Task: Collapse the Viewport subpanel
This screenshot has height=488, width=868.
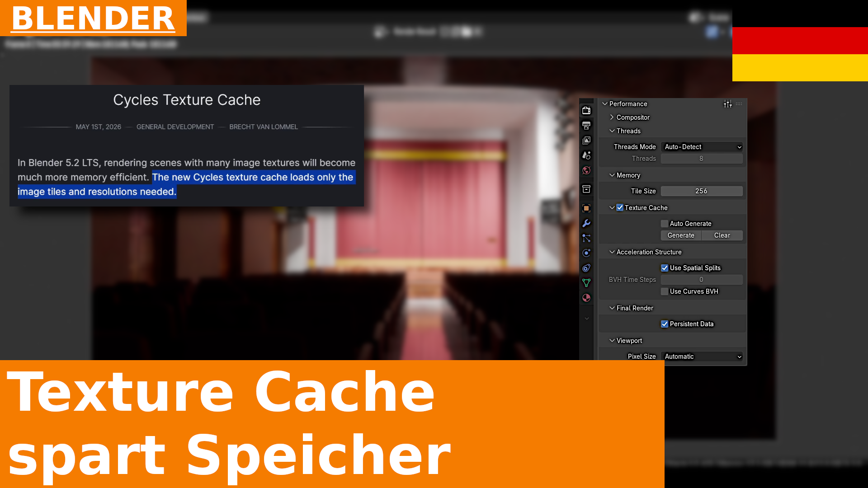Action: pos(612,341)
